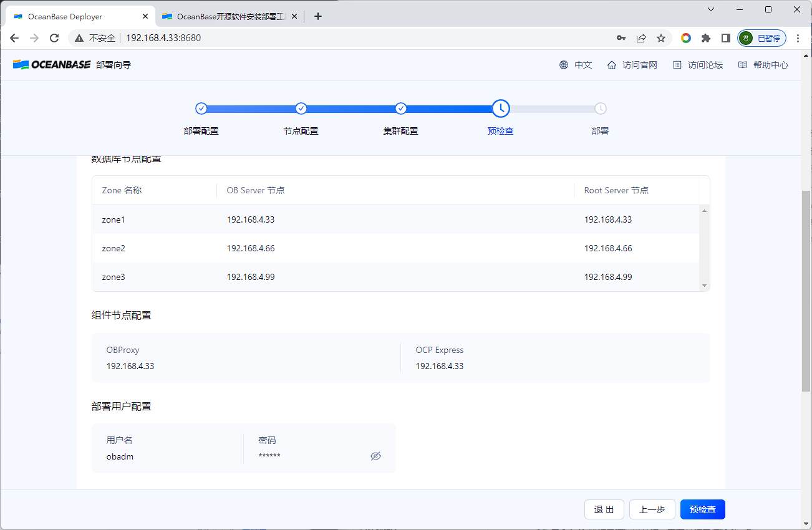Click the forum icon beside 访问论坛
The width and height of the screenshot is (812, 530).
pyautogui.click(x=677, y=65)
